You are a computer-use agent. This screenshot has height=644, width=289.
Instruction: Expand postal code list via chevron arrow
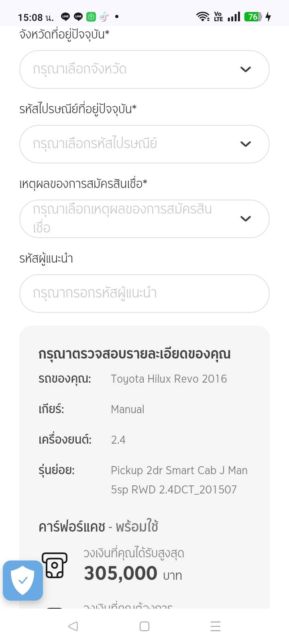(x=246, y=144)
